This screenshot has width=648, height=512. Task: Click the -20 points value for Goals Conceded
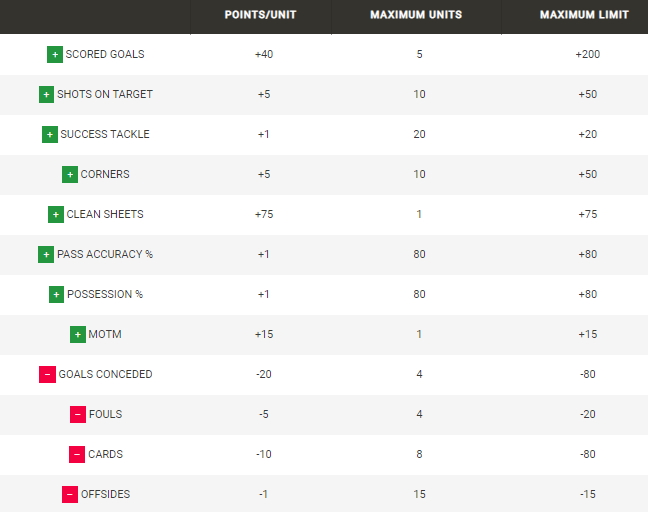(x=264, y=374)
